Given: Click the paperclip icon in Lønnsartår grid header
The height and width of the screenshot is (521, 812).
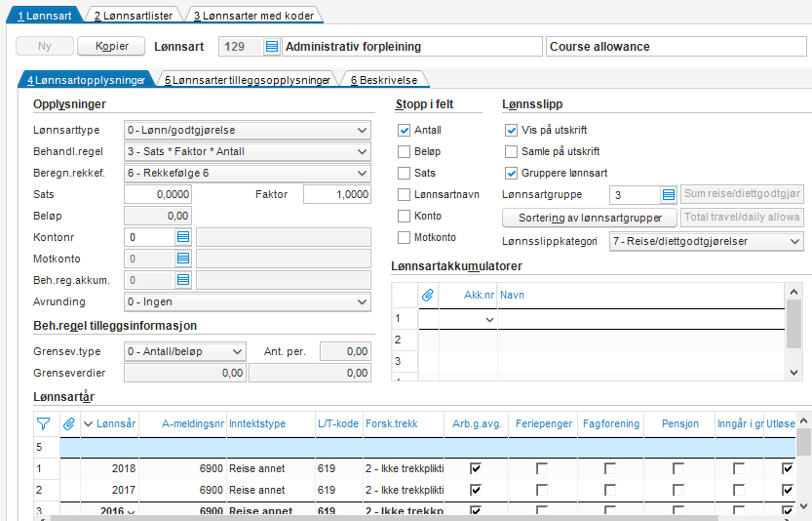Looking at the screenshot, I should [69, 423].
